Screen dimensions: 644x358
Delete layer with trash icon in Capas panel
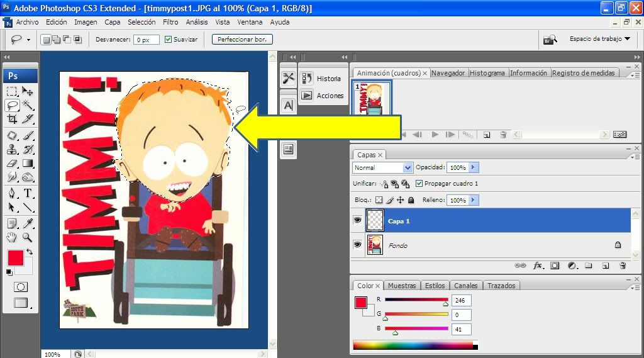623,266
